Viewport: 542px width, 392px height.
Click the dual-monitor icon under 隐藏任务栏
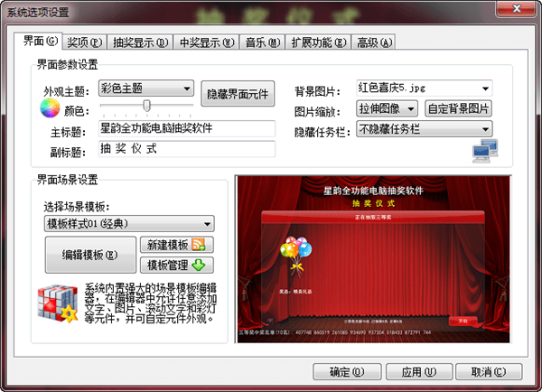click(x=481, y=151)
